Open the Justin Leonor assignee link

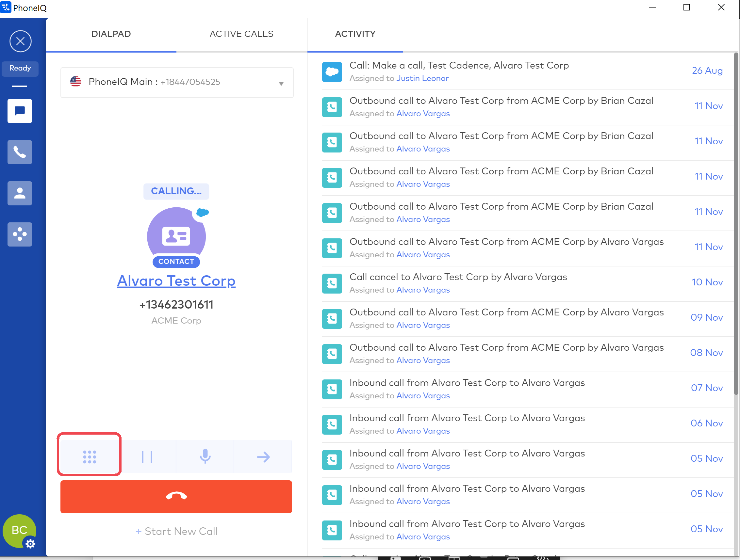coord(422,78)
